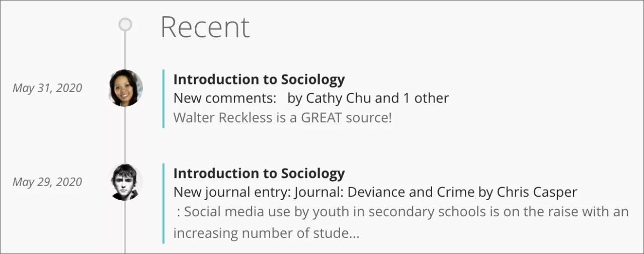
Task: Click the "New comments:" label
Action: pyautogui.click(x=224, y=98)
